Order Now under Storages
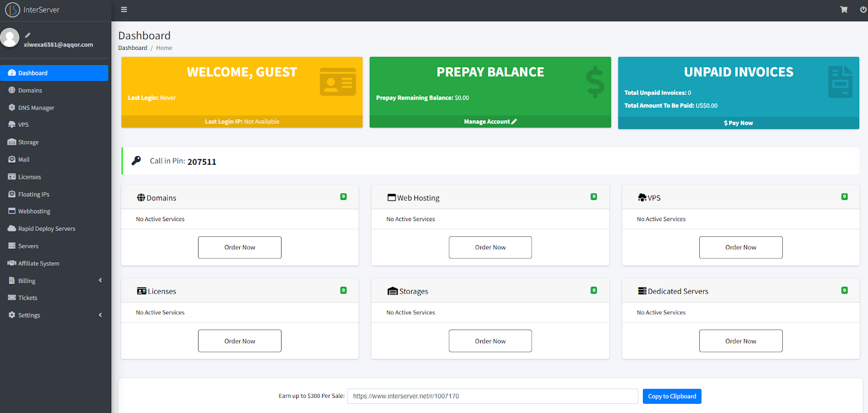Image resolution: width=868 pixels, height=413 pixels. 490,341
